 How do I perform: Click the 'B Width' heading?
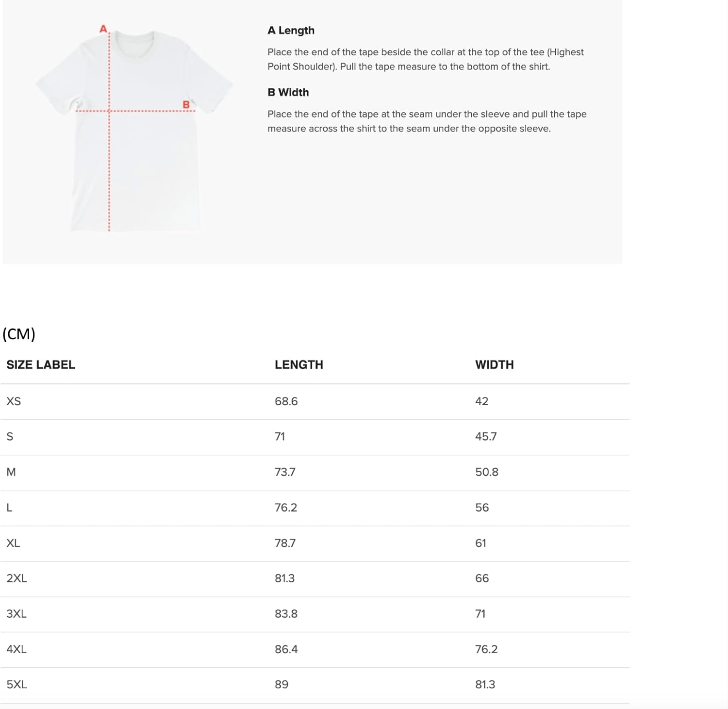pyautogui.click(x=288, y=92)
